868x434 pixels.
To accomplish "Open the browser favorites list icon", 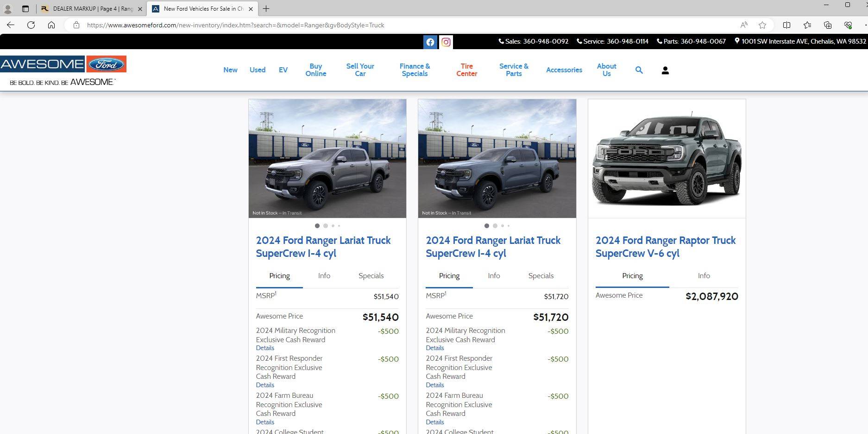I will (807, 25).
